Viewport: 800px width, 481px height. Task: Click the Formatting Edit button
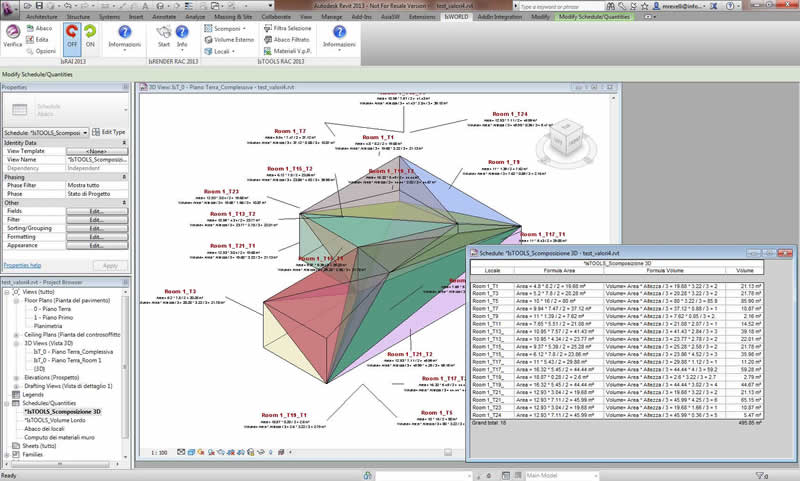(x=97, y=237)
